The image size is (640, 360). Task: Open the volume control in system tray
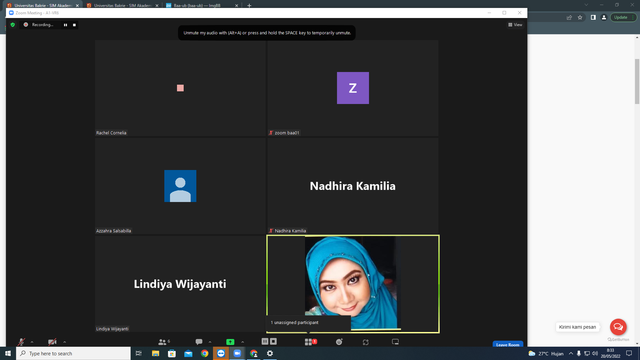[595, 353]
